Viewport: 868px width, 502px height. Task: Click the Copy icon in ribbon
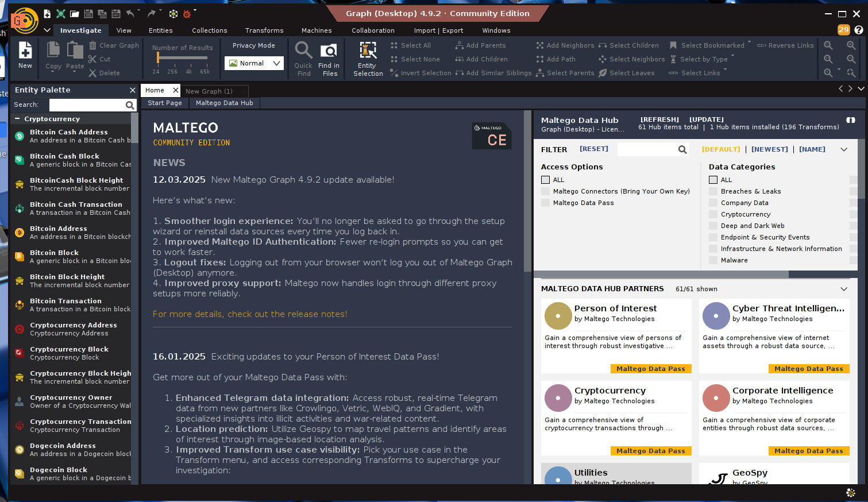click(x=53, y=50)
